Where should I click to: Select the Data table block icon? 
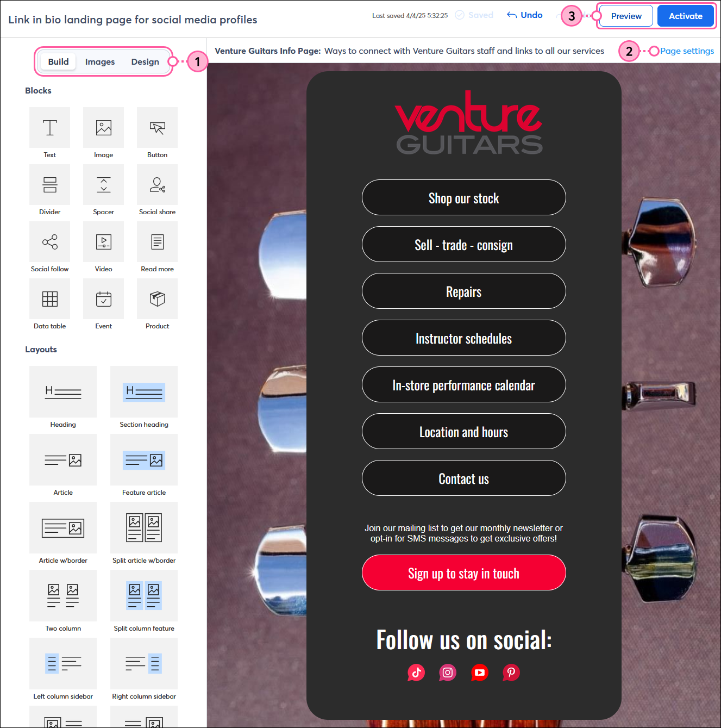49,299
